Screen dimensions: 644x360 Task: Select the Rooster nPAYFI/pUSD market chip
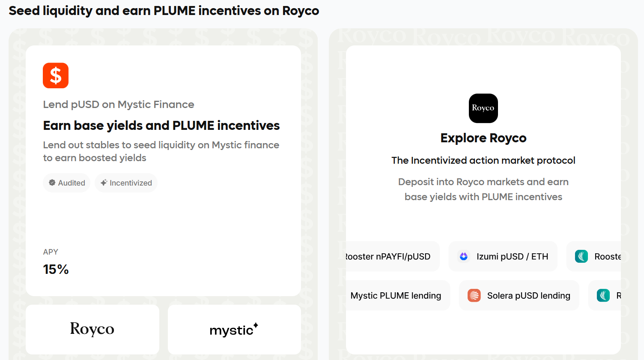390,256
